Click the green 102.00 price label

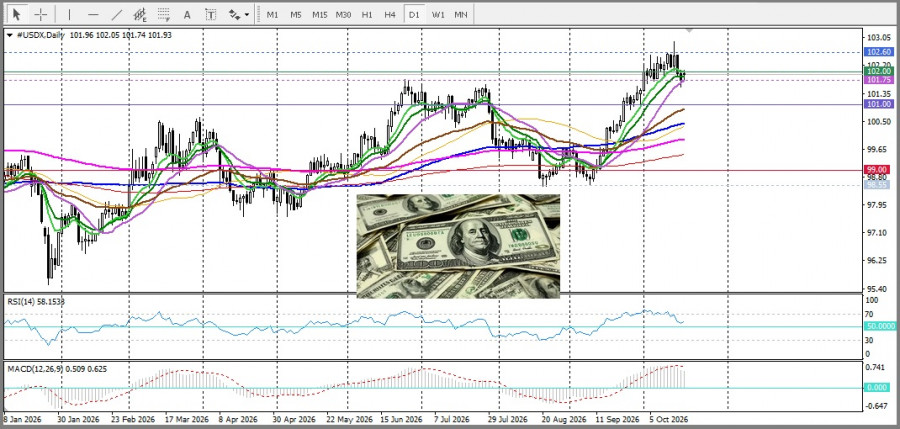(x=878, y=71)
